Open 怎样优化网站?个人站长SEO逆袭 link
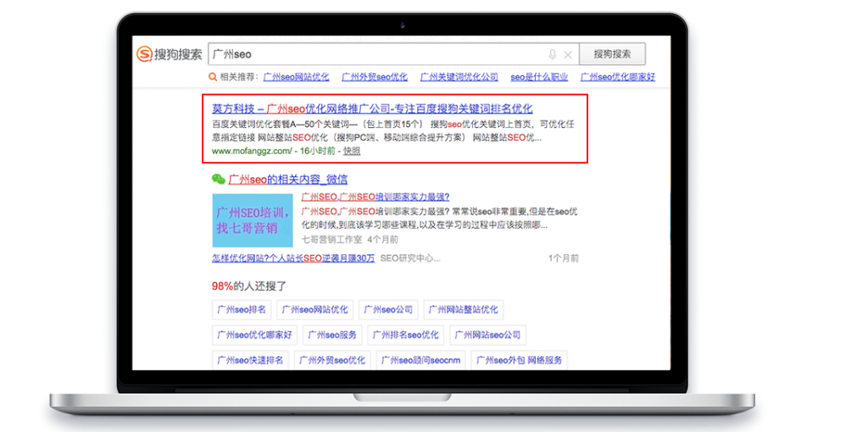The height and width of the screenshot is (432, 868). coord(293,258)
